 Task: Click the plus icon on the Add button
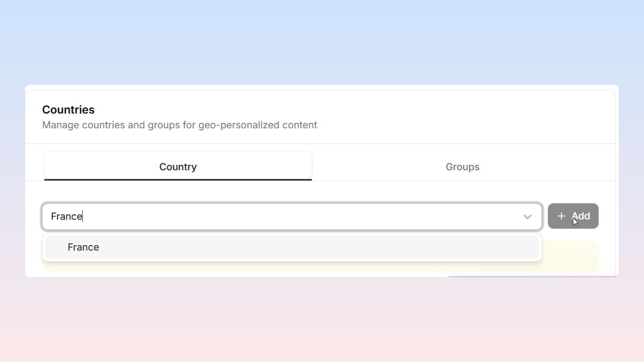pos(561,216)
